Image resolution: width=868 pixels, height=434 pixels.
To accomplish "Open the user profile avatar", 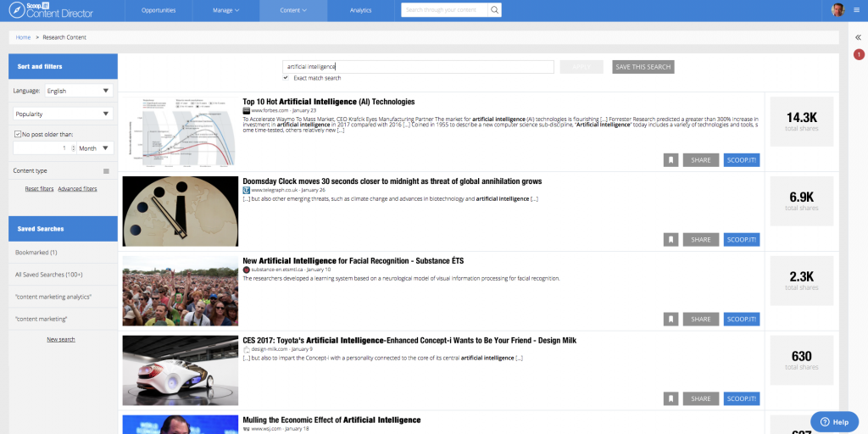I will [837, 10].
